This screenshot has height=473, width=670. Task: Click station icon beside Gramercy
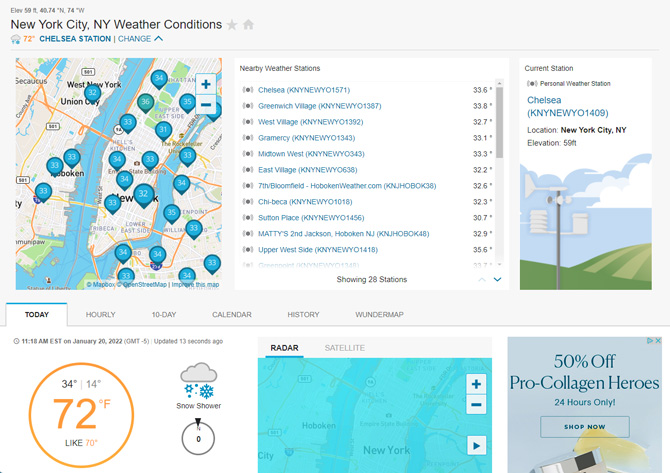(x=248, y=138)
